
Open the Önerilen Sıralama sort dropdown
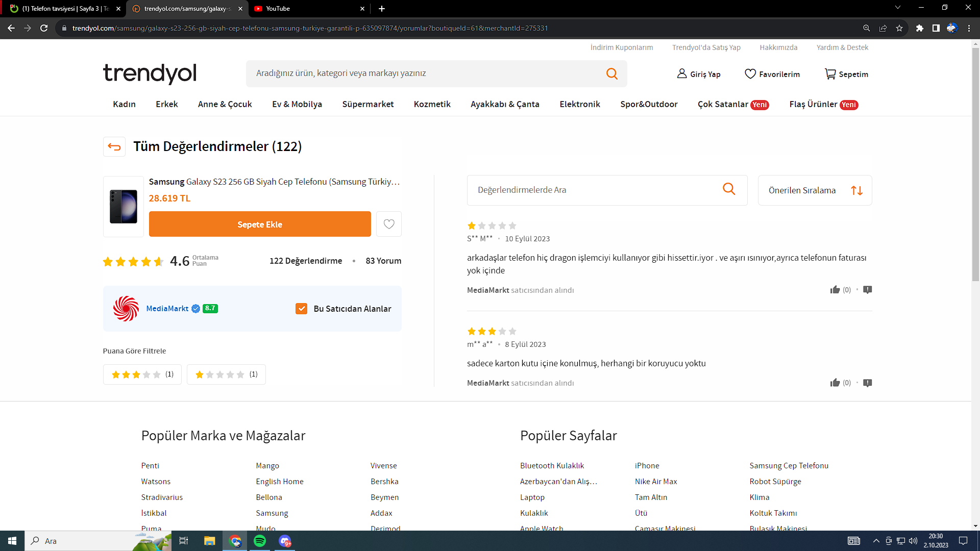815,190
